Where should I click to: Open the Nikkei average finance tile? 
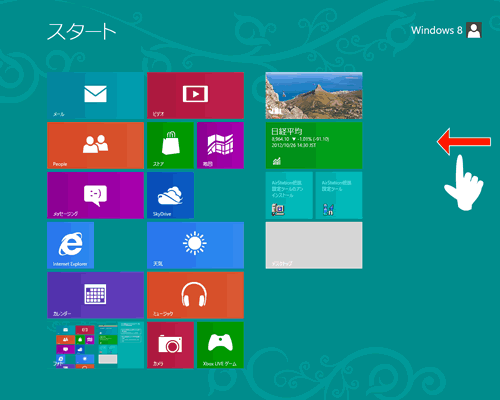tap(314, 145)
